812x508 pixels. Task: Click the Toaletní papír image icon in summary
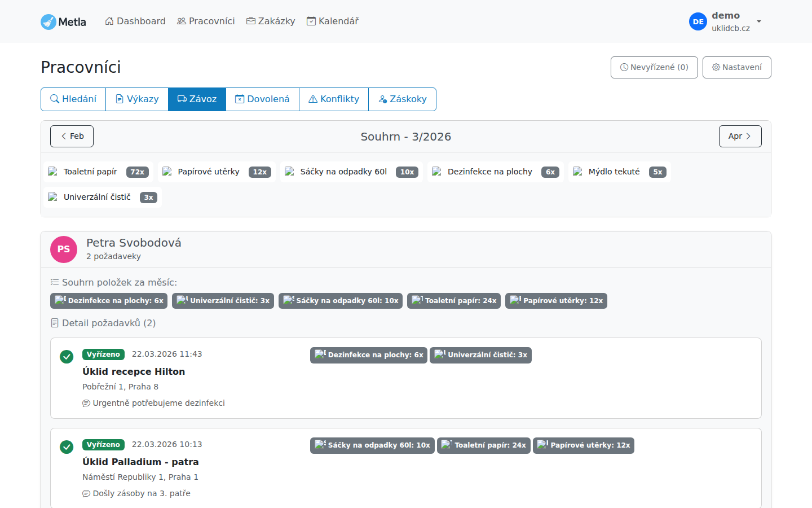(53, 172)
